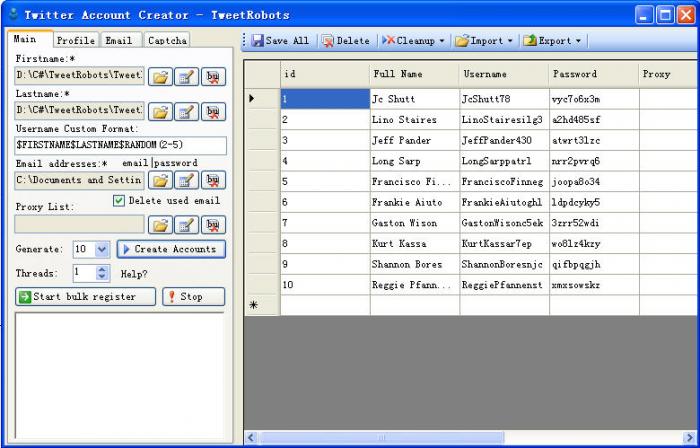Click the grid scroll left arrow

[251, 437]
